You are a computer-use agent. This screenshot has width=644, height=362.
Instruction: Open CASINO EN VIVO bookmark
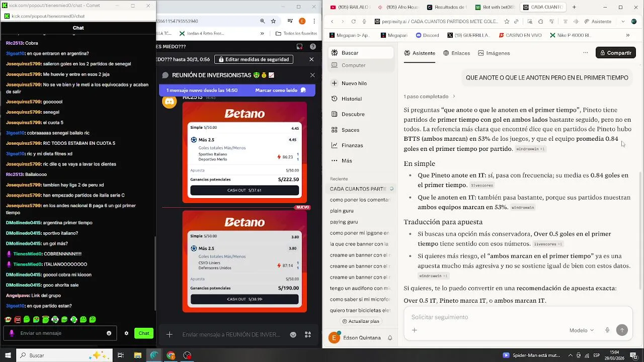[x=520, y=35]
